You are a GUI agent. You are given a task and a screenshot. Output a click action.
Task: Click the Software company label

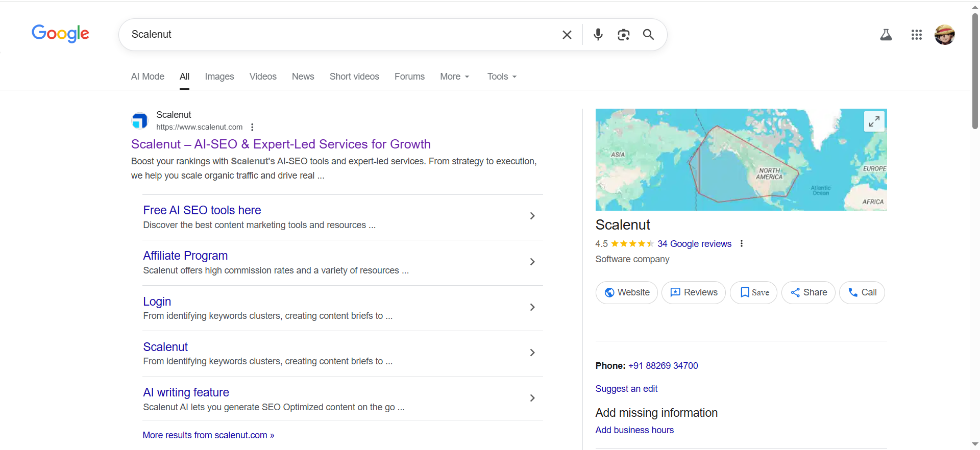pos(632,259)
